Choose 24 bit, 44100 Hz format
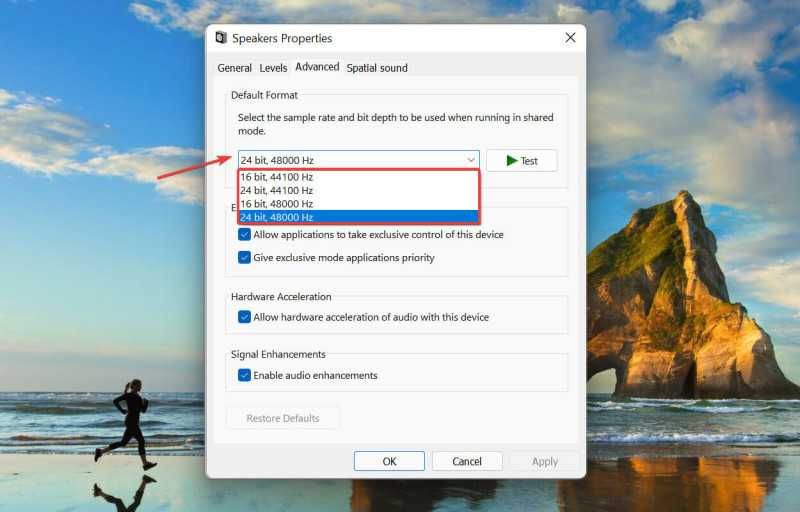 pos(359,190)
